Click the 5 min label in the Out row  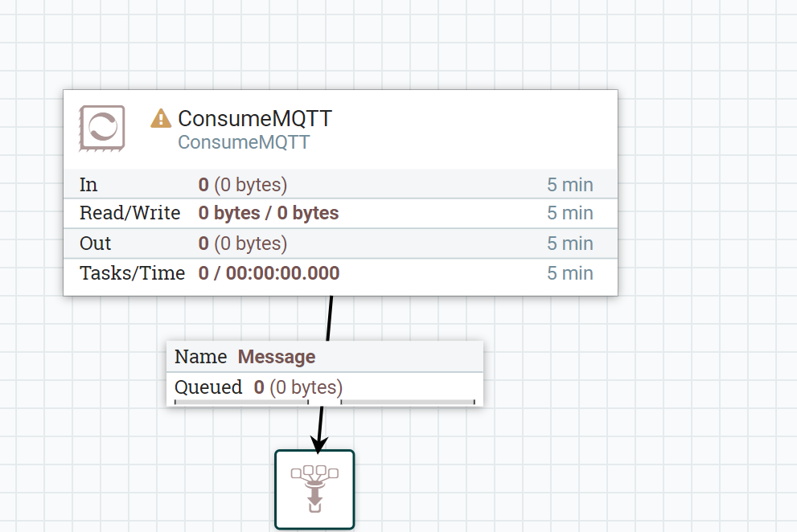569,243
